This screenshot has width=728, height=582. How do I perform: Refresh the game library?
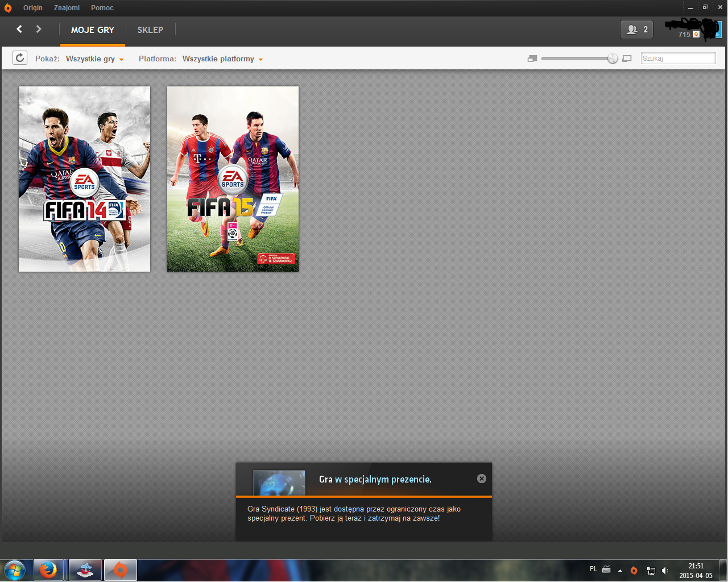(x=20, y=58)
